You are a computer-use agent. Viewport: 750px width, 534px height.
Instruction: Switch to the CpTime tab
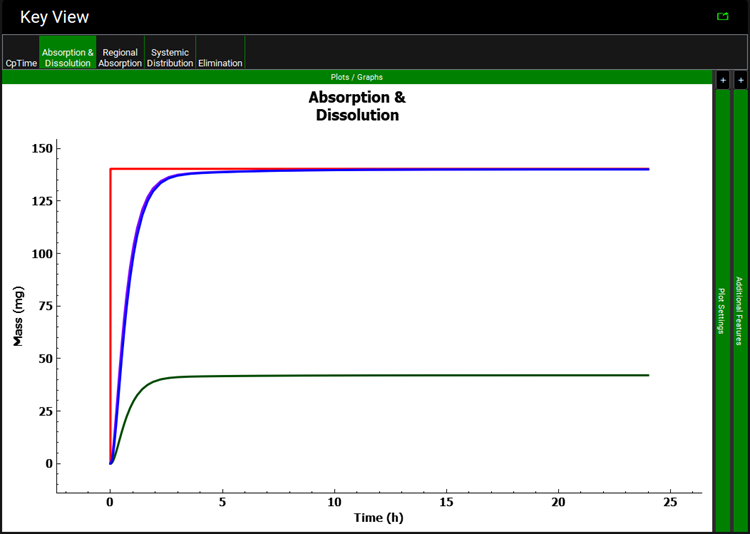[20, 63]
